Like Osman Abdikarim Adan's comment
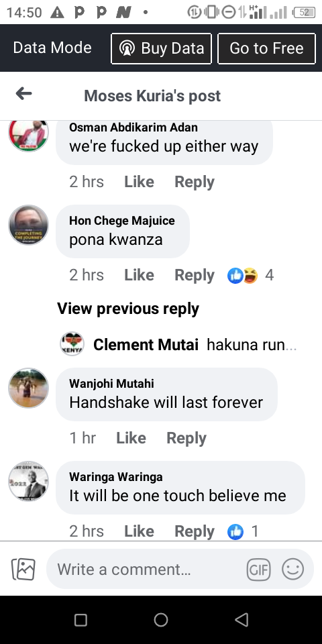The image size is (322, 644). coord(140,182)
